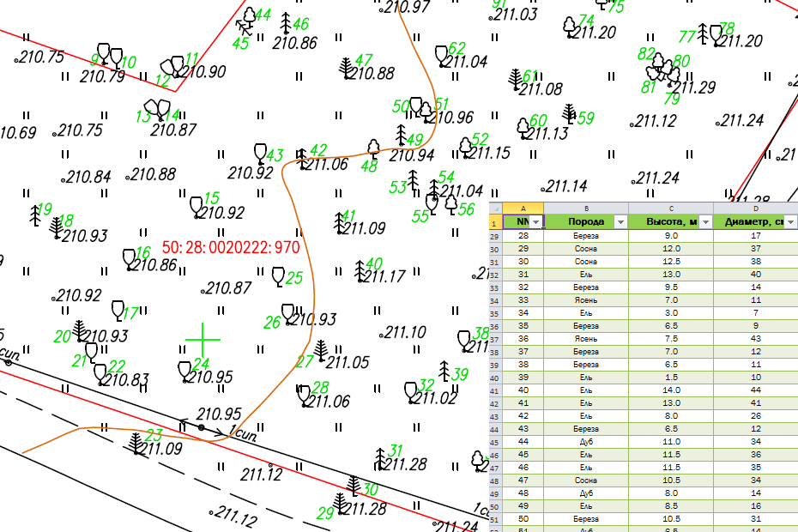Screen dimensions: 798x532
Task: Select column C header in the spreadsheet
Action: (670, 209)
